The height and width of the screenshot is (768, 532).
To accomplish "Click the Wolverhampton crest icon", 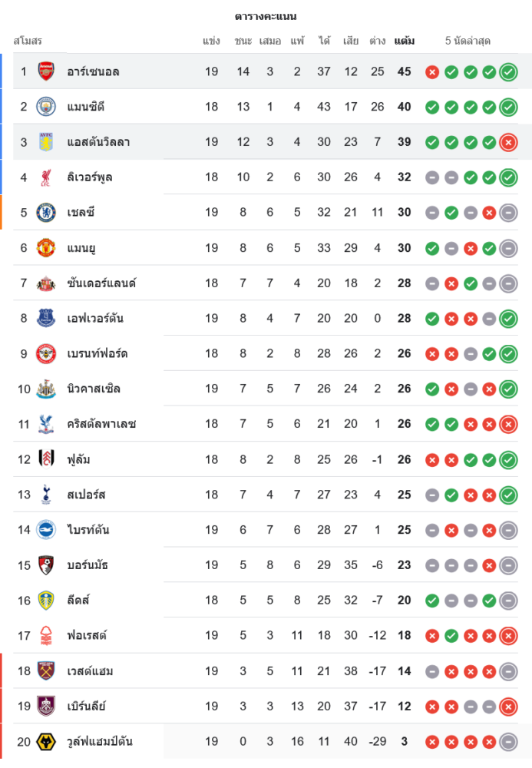I will coord(46,742).
